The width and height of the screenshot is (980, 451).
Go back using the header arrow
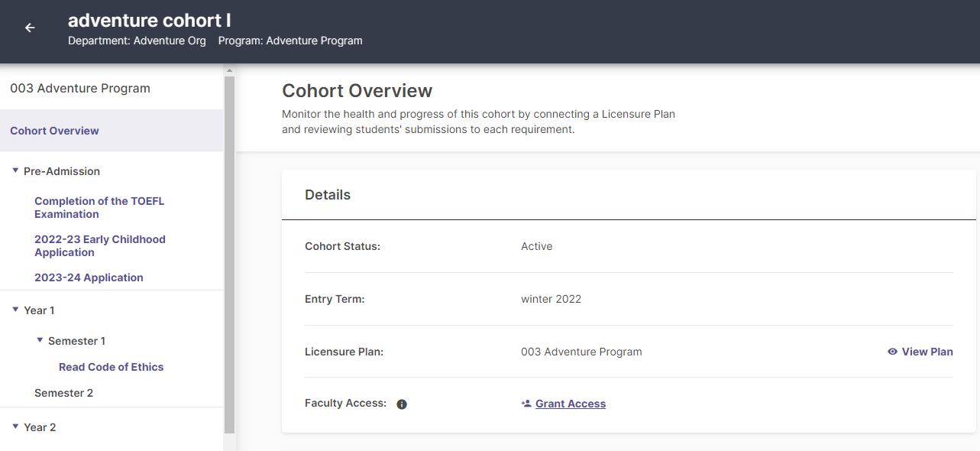pos(30,28)
